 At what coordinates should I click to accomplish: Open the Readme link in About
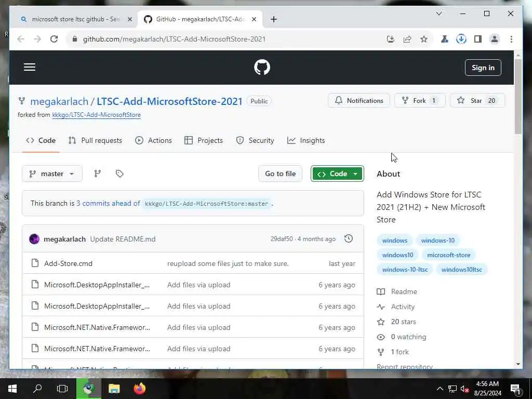click(397, 291)
